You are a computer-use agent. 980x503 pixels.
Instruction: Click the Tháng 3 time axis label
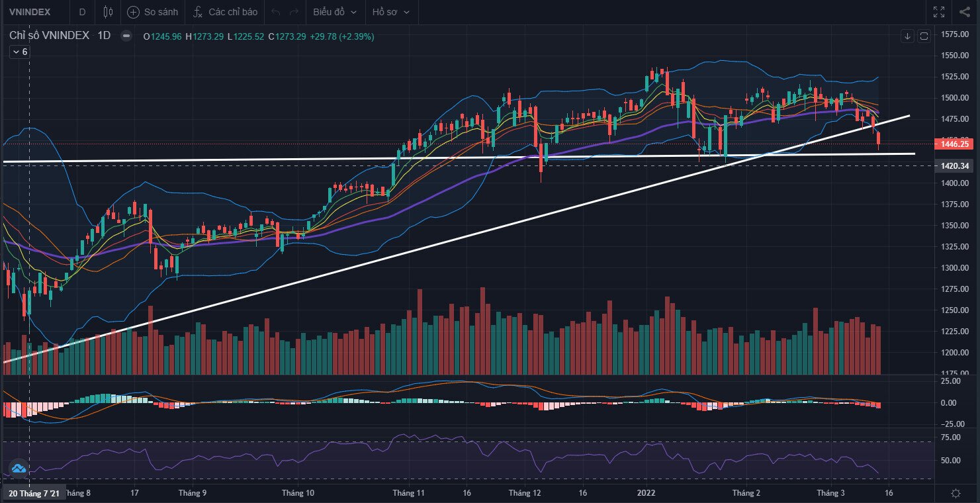tap(830, 493)
